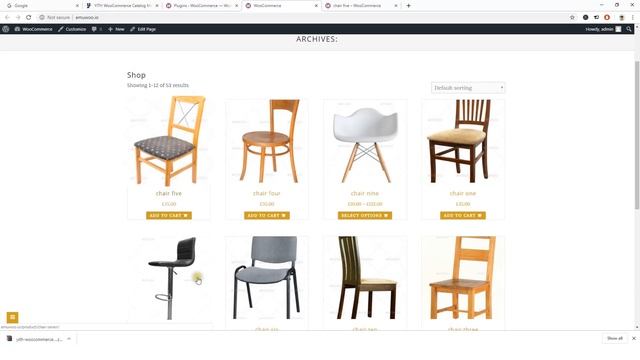The image size is (640, 360).
Task: Click the chair five product image
Action: click(x=169, y=141)
